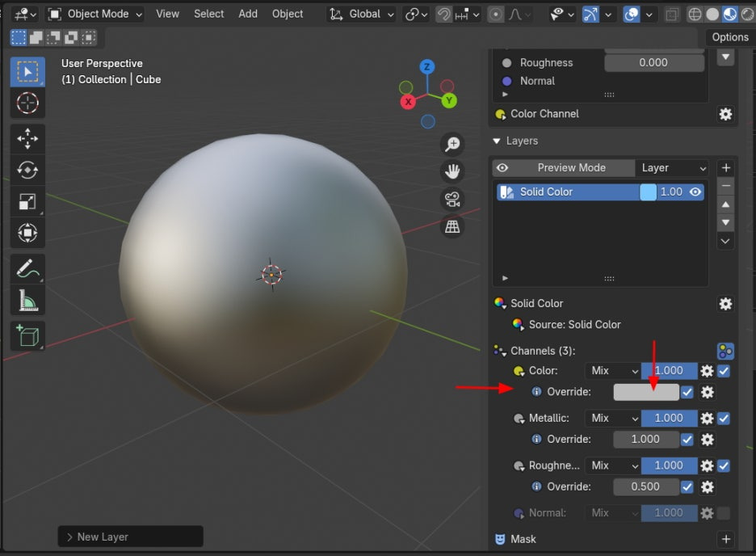Viewport: 756px width, 556px height.
Task: Activate the Scale tool
Action: [27, 201]
